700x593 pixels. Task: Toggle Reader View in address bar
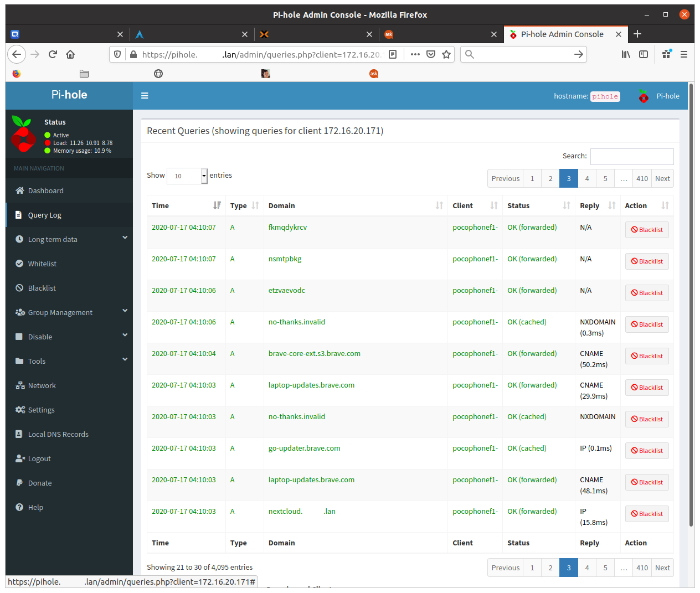point(393,54)
